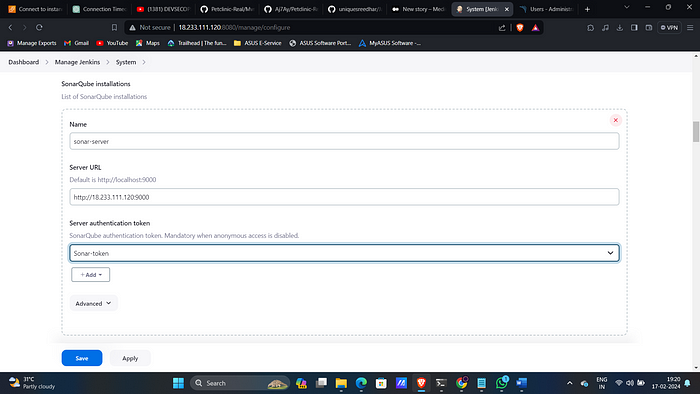Open ASUS E-Service bookmark folder
The image size is (700, 394).
258,43
